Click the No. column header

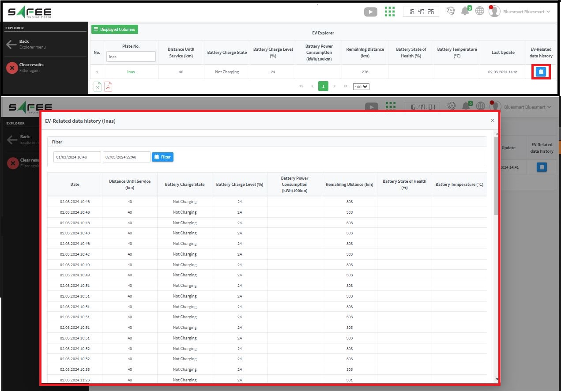click(97, 53)
